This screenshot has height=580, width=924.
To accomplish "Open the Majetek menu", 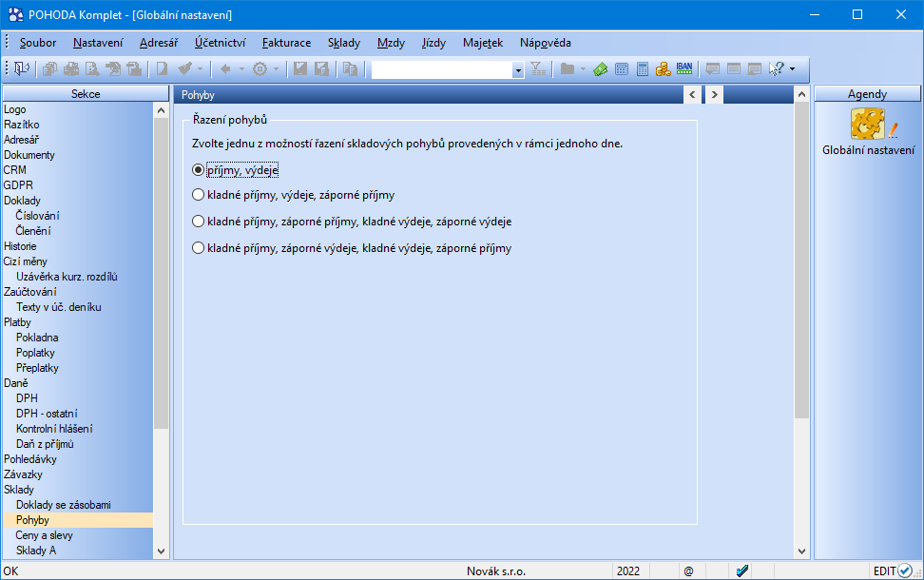I will [483, 43].
